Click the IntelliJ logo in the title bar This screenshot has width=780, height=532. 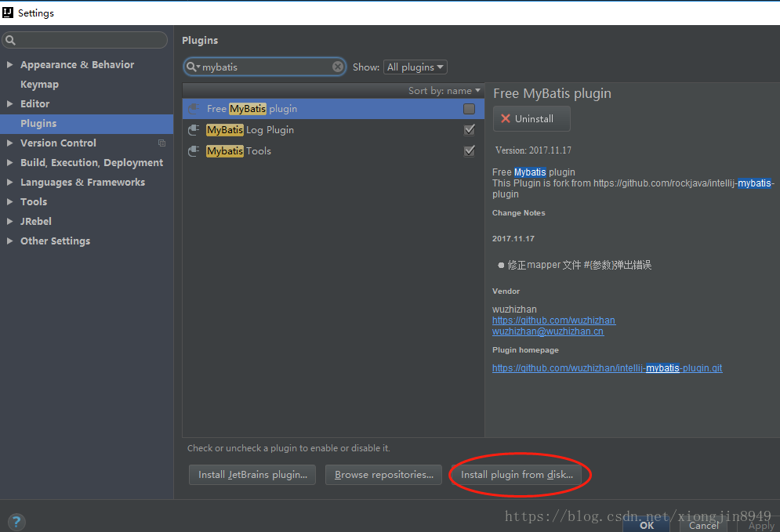point(8,12)
